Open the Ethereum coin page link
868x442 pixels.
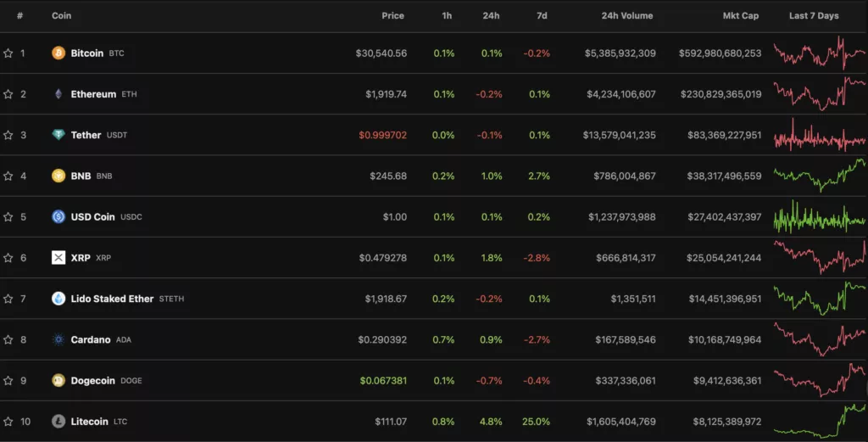[93, 94]
